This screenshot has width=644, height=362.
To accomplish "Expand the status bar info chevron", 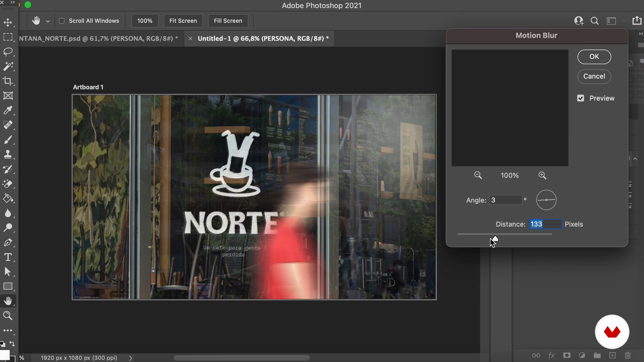I will (130, 358).
